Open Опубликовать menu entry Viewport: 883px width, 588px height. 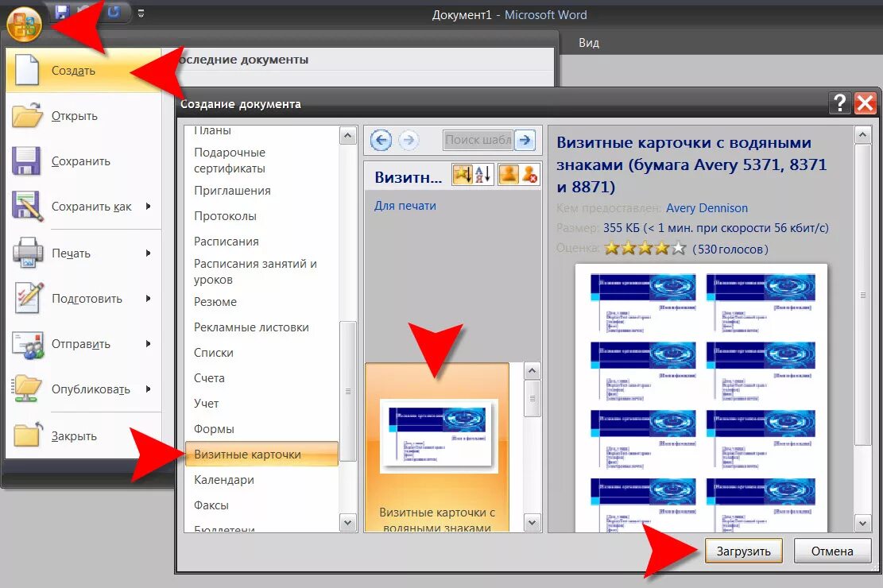(83, 389)
